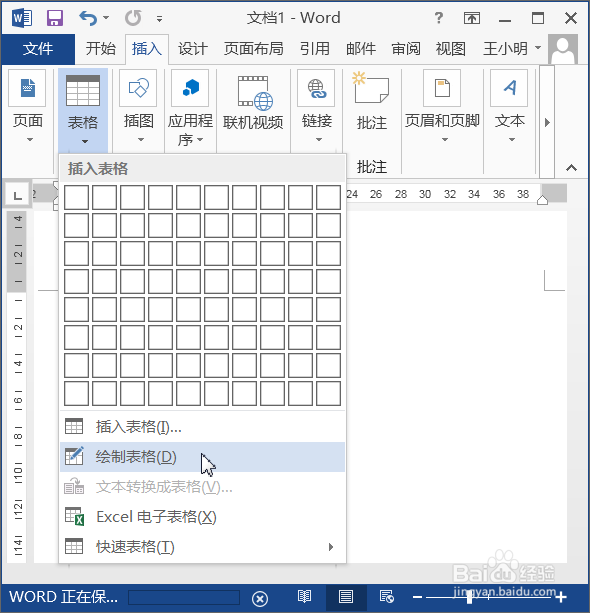
Task: Pick the last cell of the grid's first row
Action: pos(328,197)
